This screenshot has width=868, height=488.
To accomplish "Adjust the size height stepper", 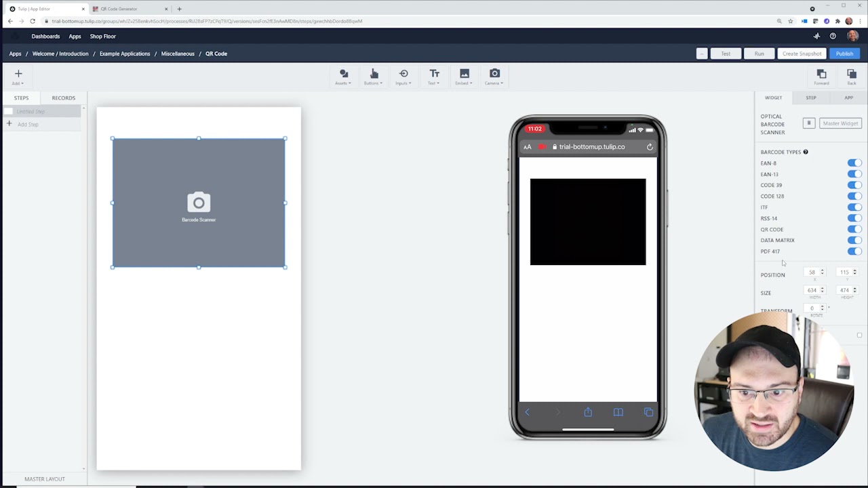I will point(854,290).
